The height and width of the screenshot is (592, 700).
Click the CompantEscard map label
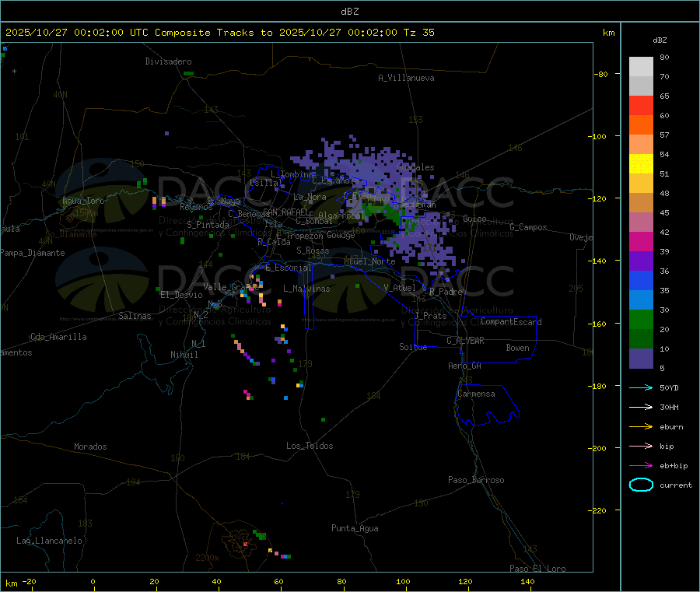click(x=511, y=321)
